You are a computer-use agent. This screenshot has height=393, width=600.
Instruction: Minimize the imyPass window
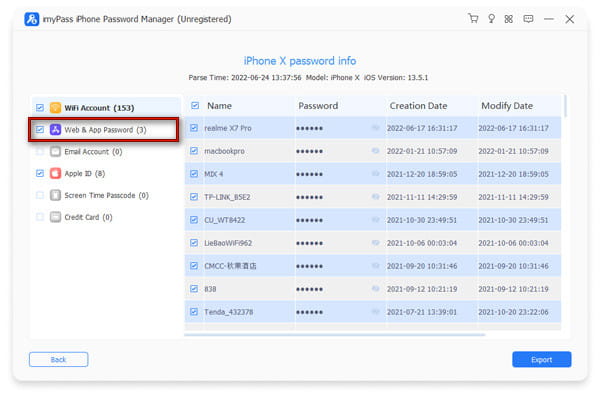[549, 19]
